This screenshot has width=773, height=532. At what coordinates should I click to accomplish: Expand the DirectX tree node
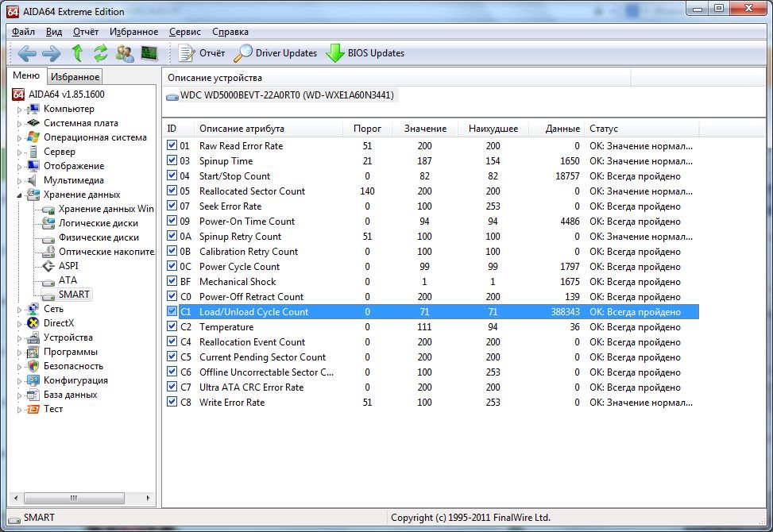point(20,324)
